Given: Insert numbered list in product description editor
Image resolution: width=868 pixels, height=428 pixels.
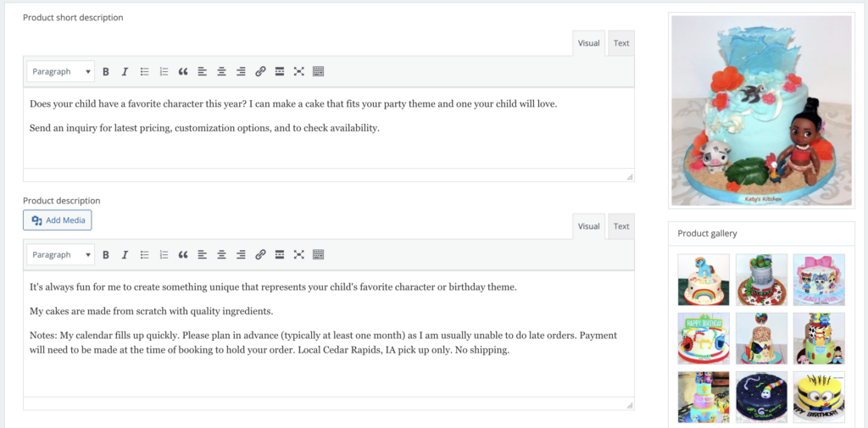Looking at the screenshot, I should point(164,255).
